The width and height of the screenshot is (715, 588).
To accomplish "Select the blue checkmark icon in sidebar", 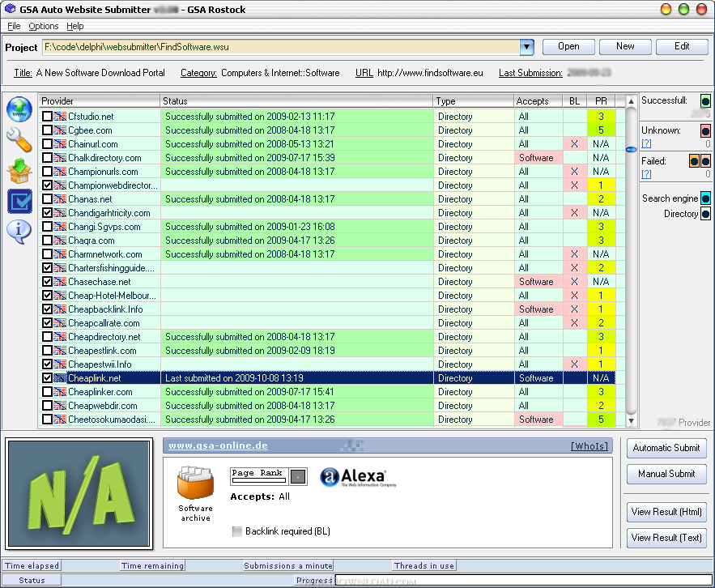I will tap(19, 201).
